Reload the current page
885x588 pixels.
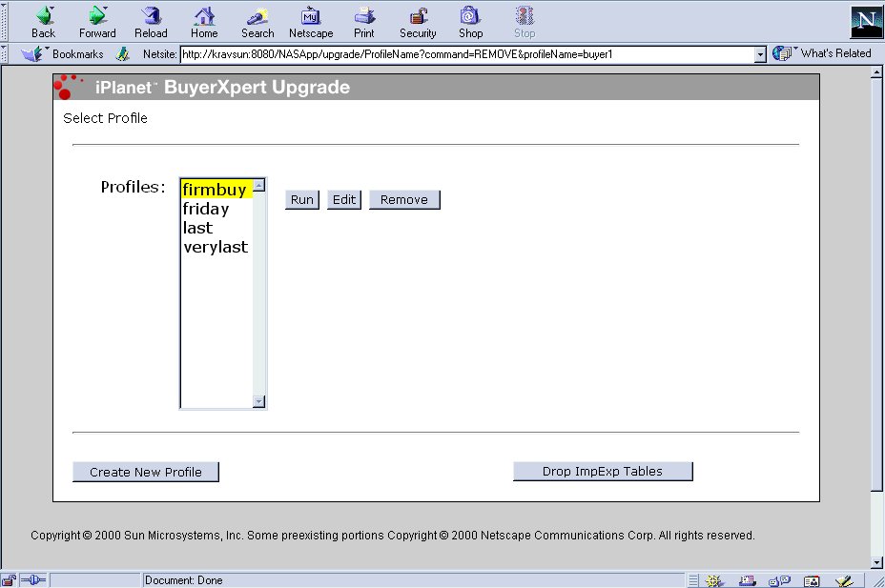point(151,23)
